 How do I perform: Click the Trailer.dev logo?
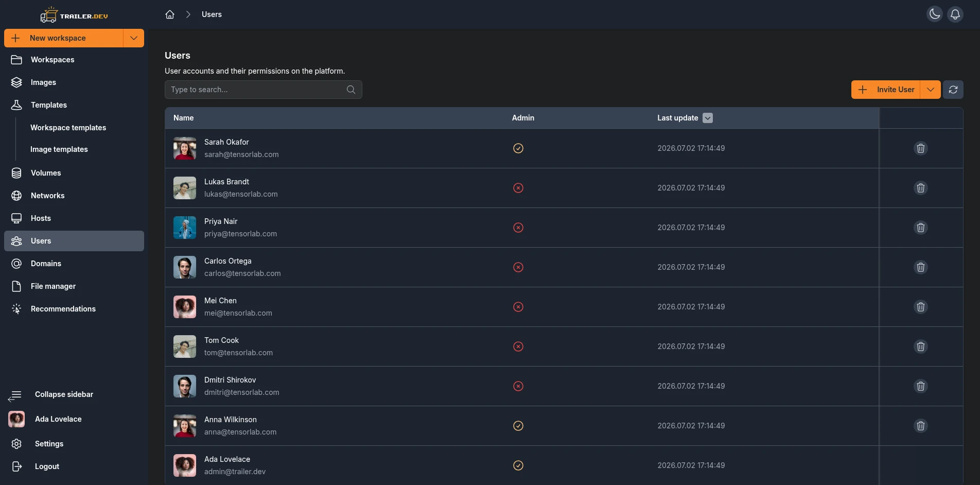click(x=74, y=15)
